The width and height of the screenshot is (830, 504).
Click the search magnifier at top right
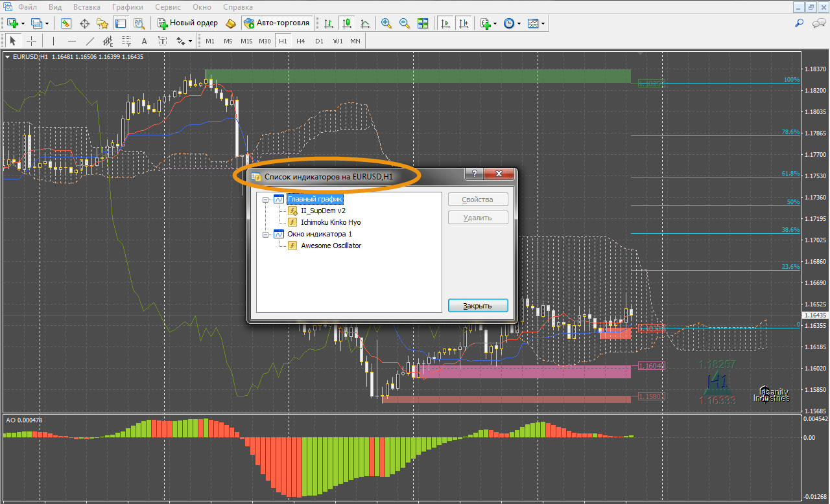pos(800,23)
